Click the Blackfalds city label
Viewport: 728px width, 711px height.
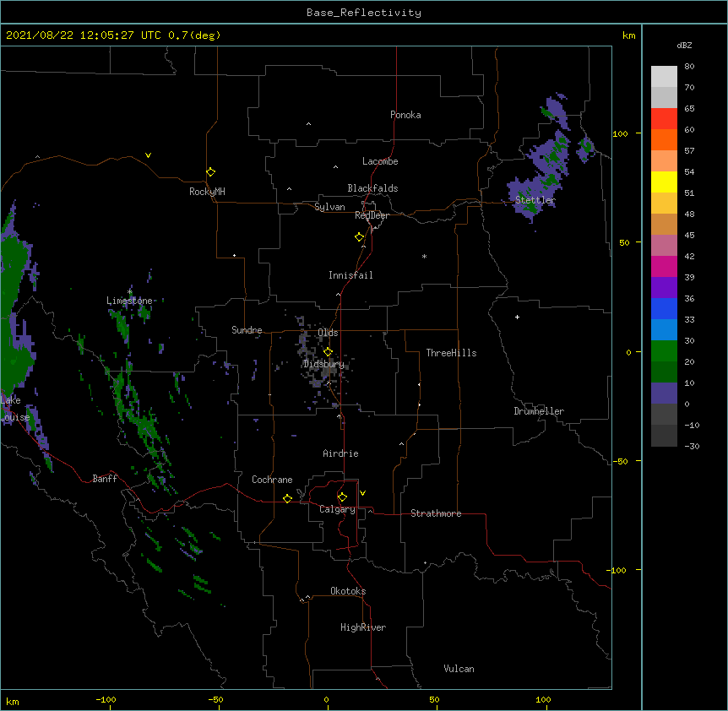click(372, 188)
